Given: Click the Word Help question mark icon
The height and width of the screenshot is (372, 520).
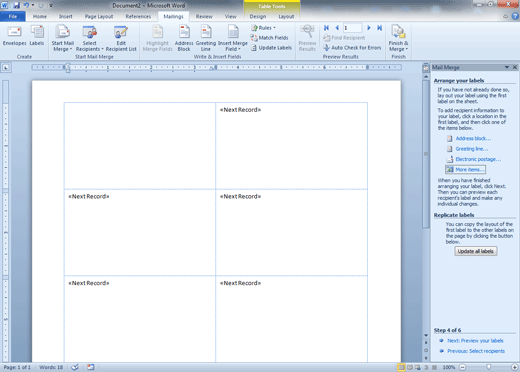Looking at the screenshot, I should (515, 16).
